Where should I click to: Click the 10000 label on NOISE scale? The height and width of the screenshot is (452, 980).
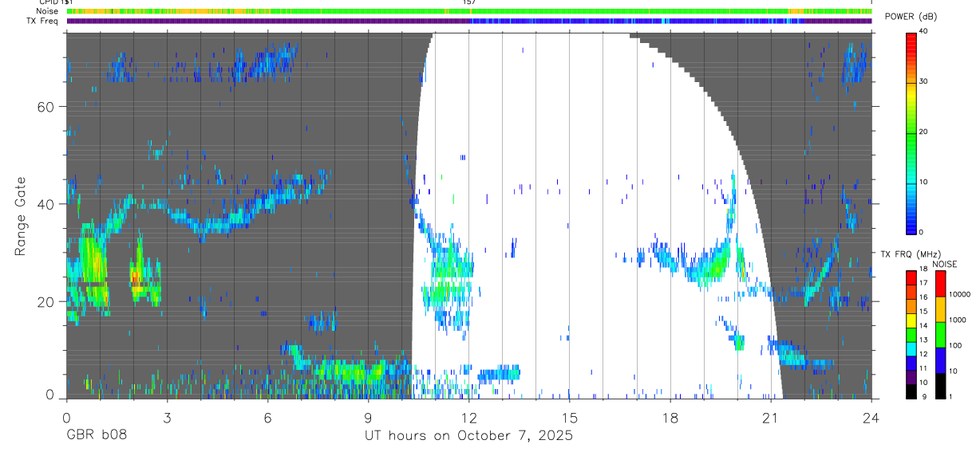(x=961, y=295)
